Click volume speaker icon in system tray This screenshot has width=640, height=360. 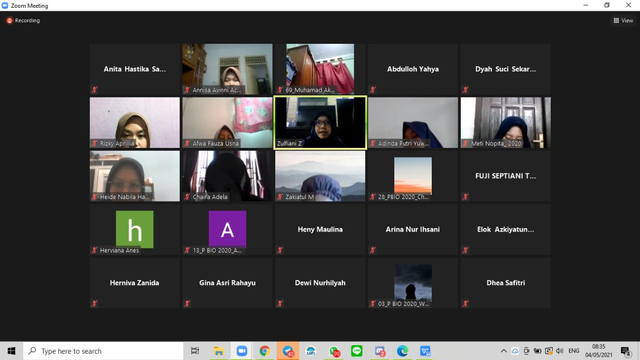(x=560, y=351)
